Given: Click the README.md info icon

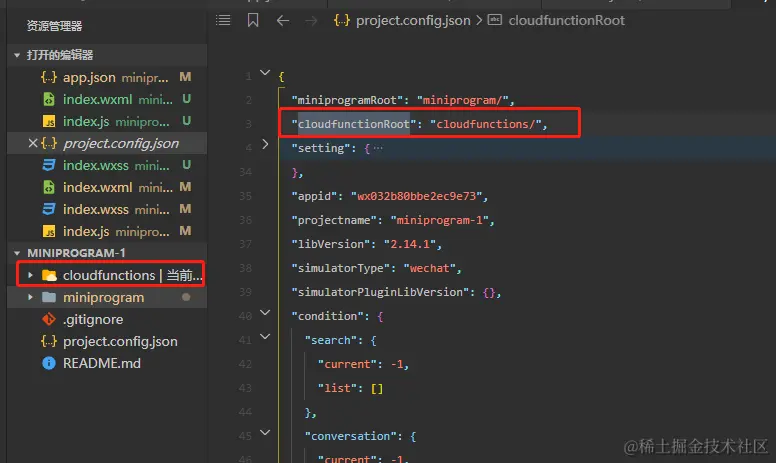Looking at the screenshot, I should pos(48,363).
